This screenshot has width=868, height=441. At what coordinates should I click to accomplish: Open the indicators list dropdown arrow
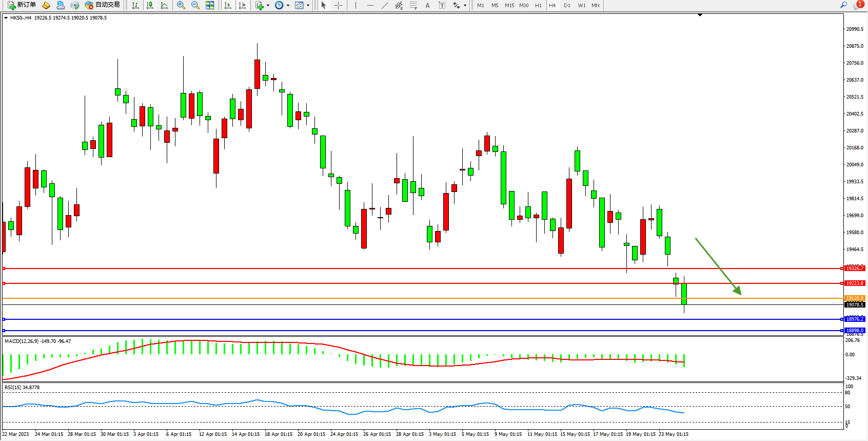pyautogui.click(x=268, y=5)
